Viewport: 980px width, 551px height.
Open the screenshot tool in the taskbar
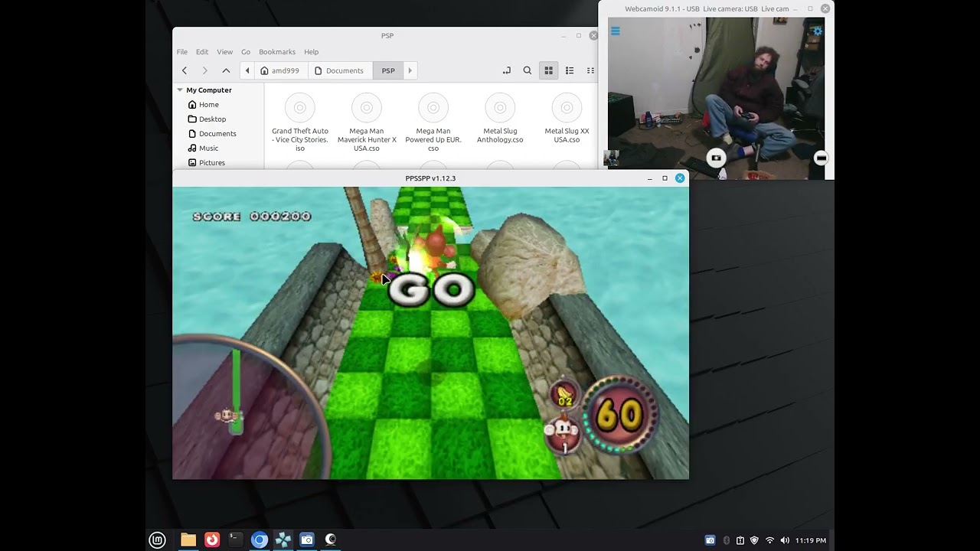307,540
